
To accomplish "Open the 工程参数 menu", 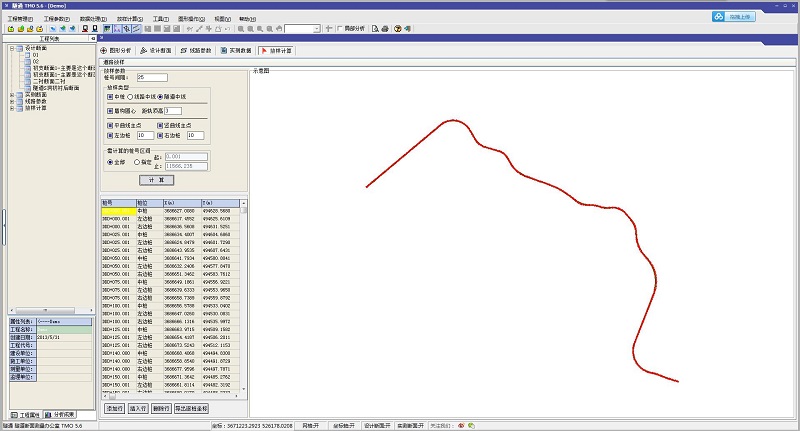I will coord(57,19).
